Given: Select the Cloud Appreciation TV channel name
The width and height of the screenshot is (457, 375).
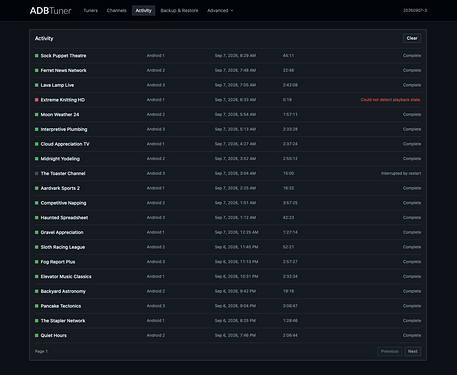Looking at the screenshot, I should click(x=65, y=144).
